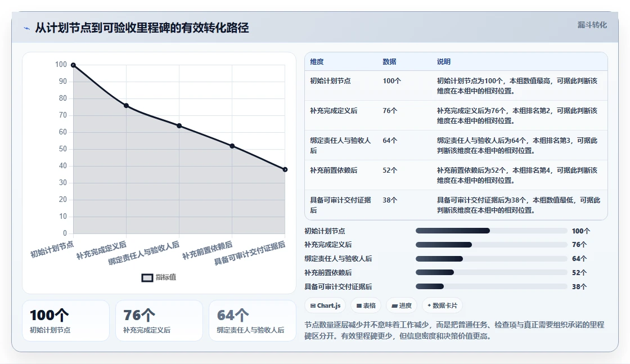This screenshot has width=630, height=364.
Task: Click the chart data point at value 52
Action: (232, 146)
